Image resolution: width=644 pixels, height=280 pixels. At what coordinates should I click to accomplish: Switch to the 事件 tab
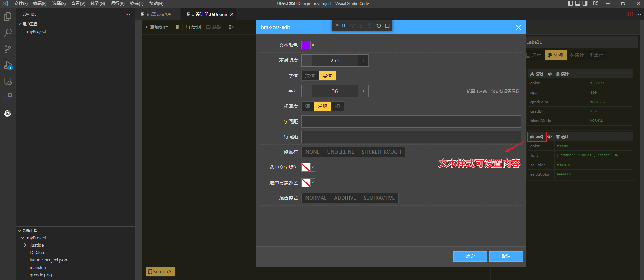tap(597, 55)
